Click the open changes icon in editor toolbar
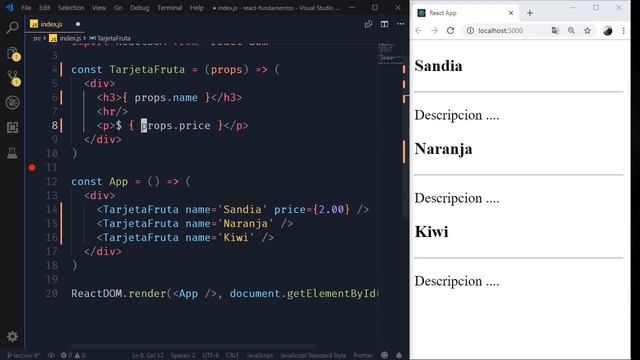 click(x=368, y=24)
